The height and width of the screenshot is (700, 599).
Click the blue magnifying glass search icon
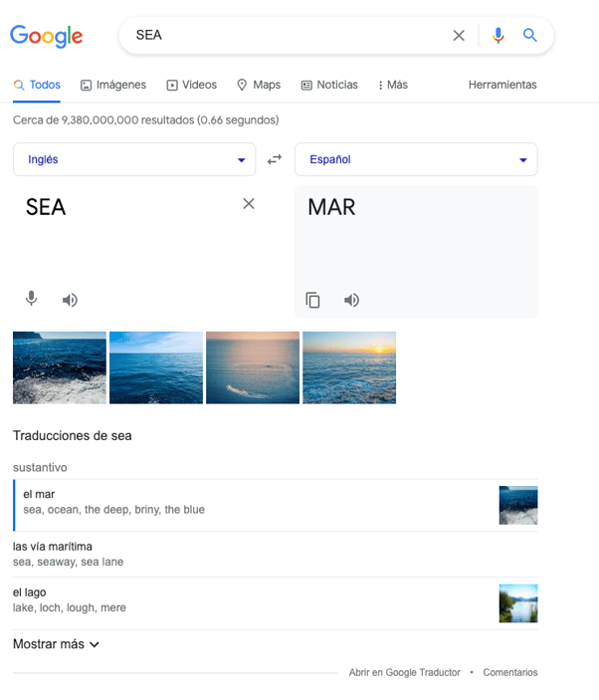[x=530, y=36]
